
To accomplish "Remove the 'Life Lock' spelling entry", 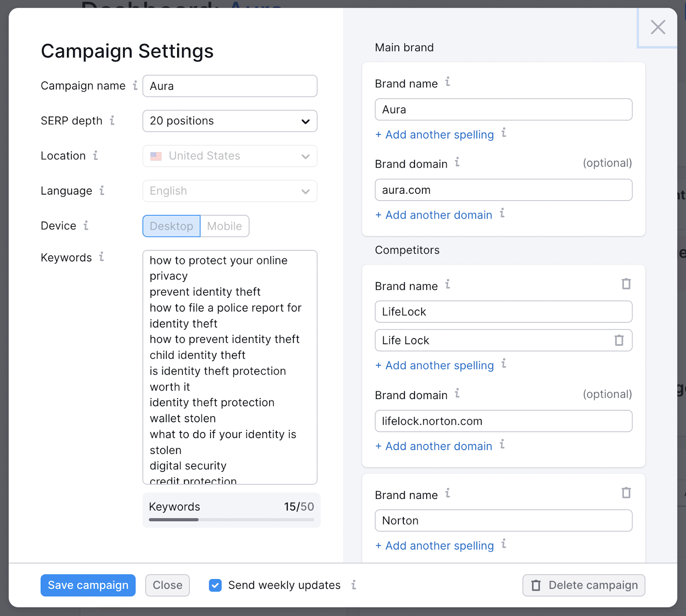I will click(619, 340).
